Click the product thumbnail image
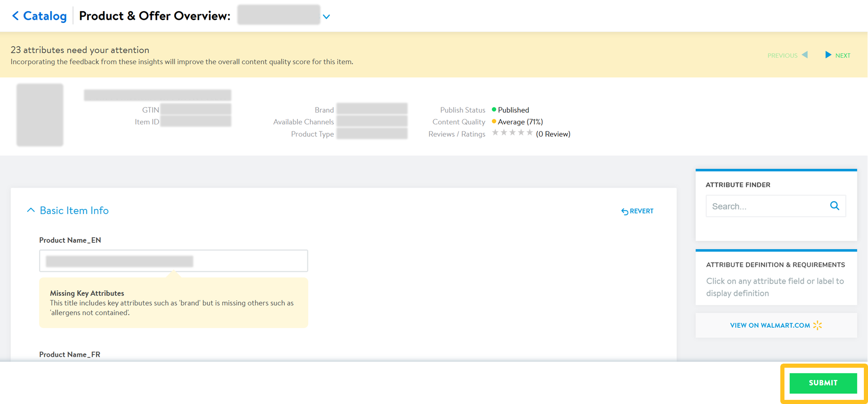868x404 pixels. coord(40,115)
